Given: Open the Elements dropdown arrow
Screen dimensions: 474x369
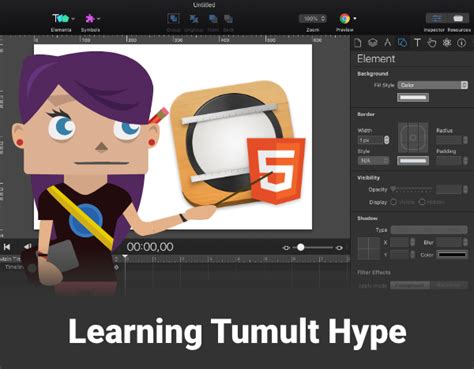Looking at the screenshot, I should click(x=73, y=19).
